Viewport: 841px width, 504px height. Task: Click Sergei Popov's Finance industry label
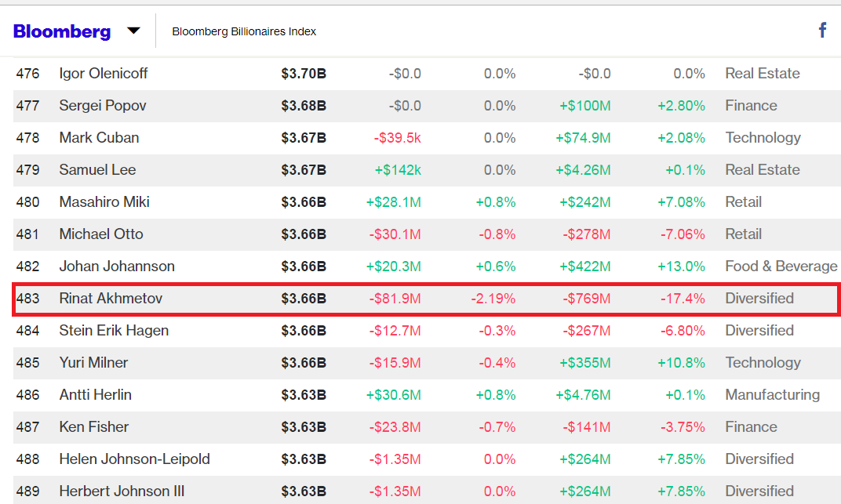point(751,106)
